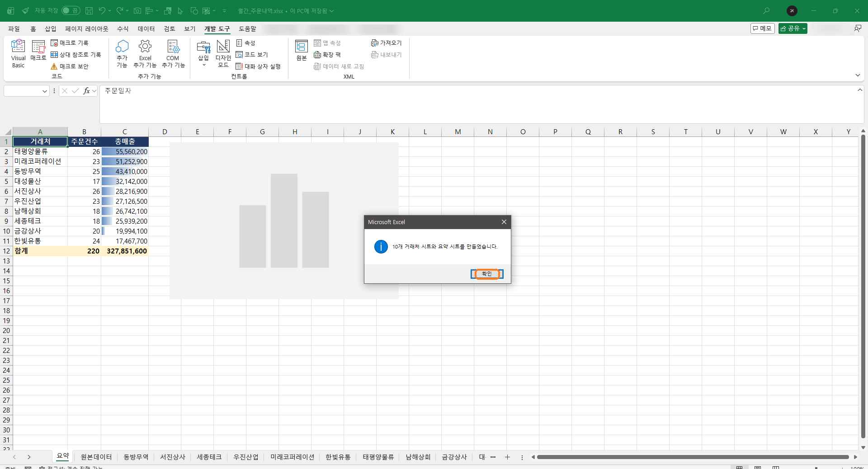Add a new sheet with plus button
The width and height of the screenshot is (868, 469).
(x=507, y=457)
